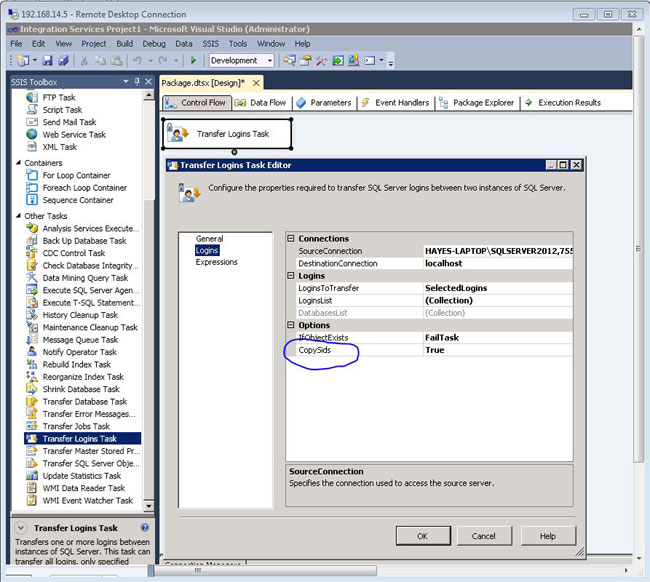The image size is (650, 582).
Task: Select the Logins page in editor
Action: [x=207, y=250]
